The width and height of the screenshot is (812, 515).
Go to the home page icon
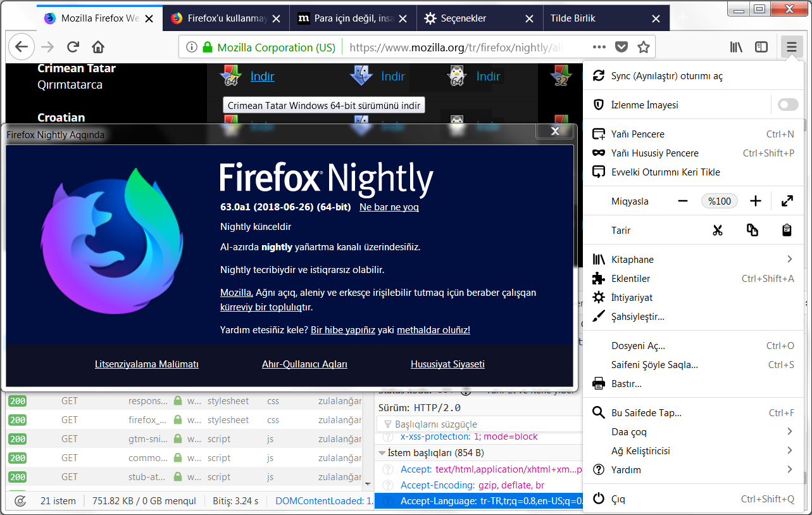(98, 47)
